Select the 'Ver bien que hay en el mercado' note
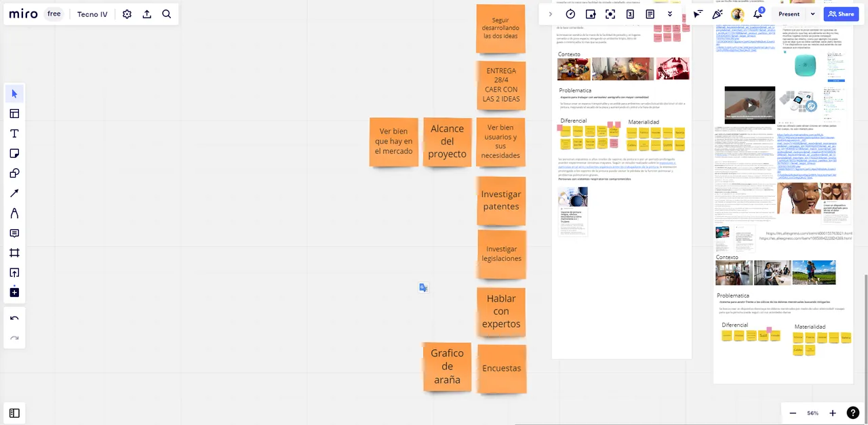 393,142
